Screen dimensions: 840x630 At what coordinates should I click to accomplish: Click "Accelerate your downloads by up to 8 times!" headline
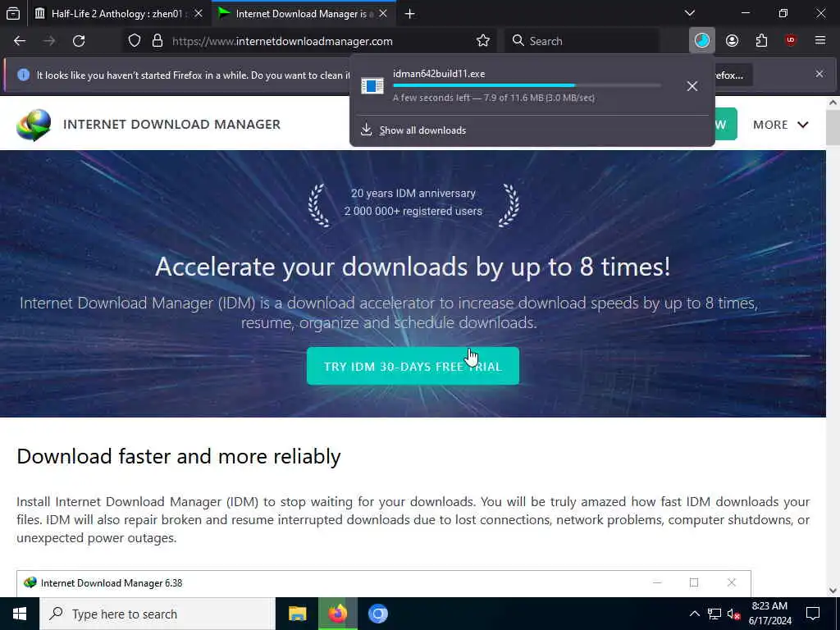pyautogui.click(x=413, y=267)
